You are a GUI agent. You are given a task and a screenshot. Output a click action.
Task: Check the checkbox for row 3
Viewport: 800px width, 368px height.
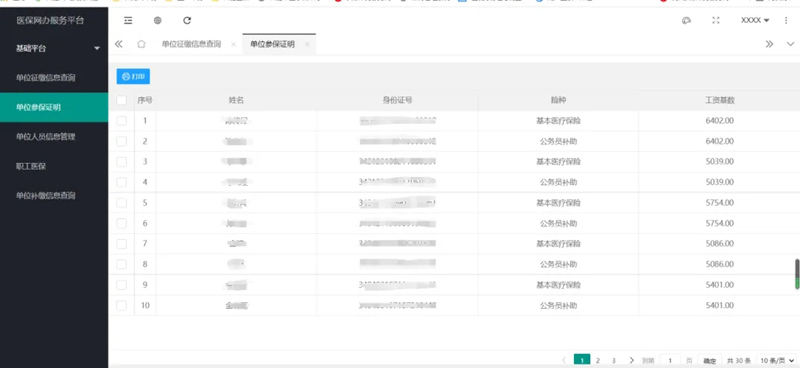point(121,162)
